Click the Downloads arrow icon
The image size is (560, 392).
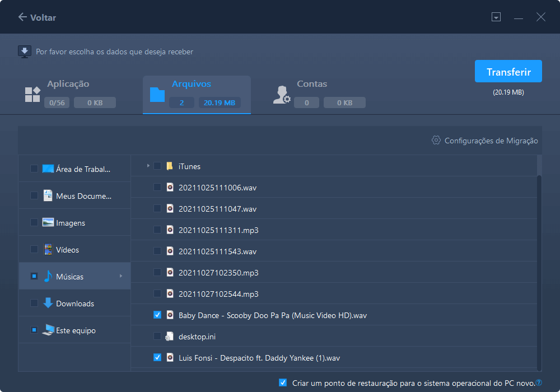48,303
